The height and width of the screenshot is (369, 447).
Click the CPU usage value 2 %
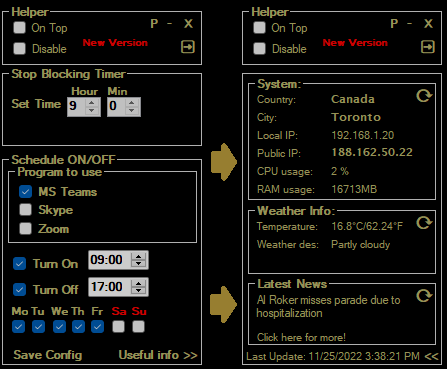[340, 171]
